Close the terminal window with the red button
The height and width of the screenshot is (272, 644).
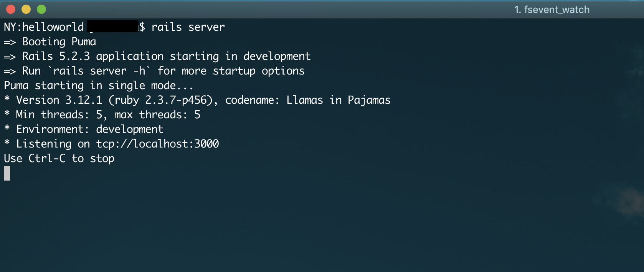[x=11, y=9]
